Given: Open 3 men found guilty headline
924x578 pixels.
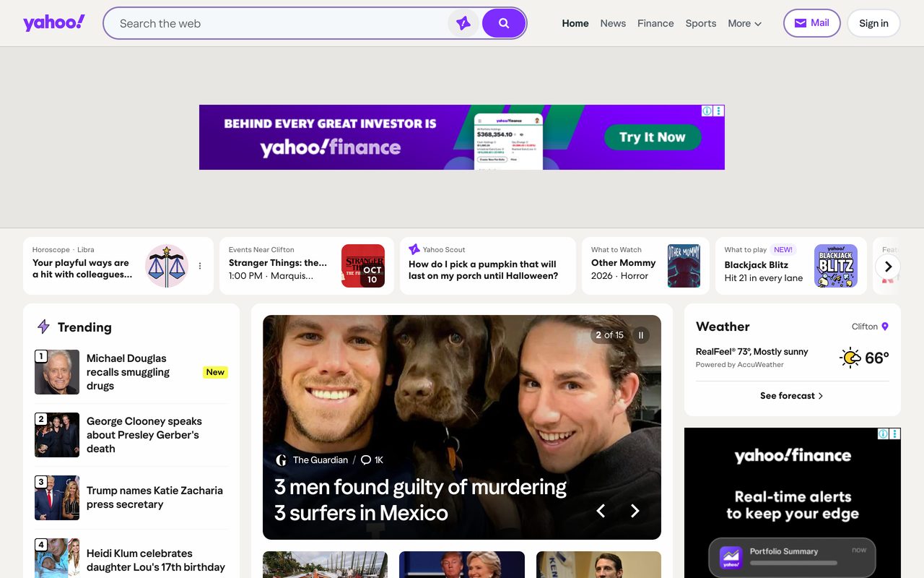Looking at the screenshot, I should (420, 499).
